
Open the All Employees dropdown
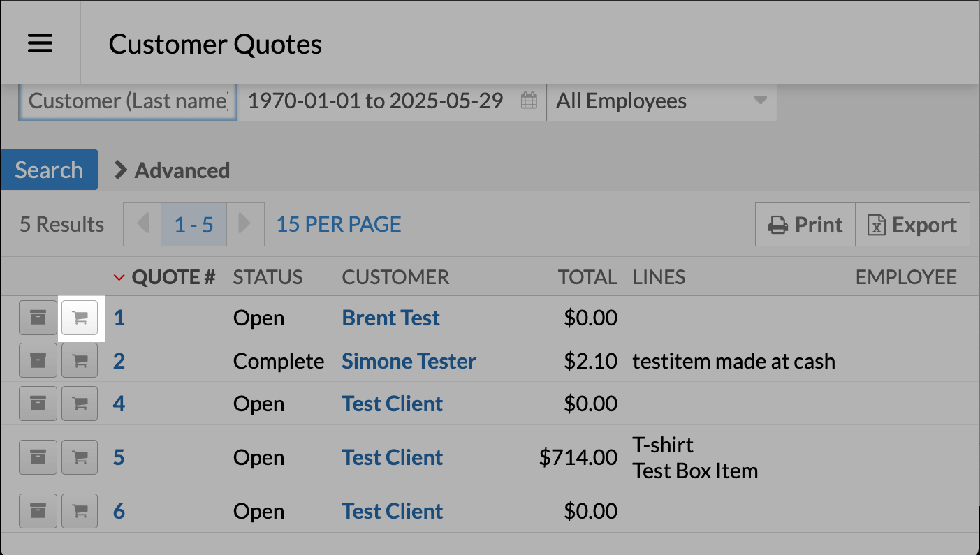[x=661, y=101]
